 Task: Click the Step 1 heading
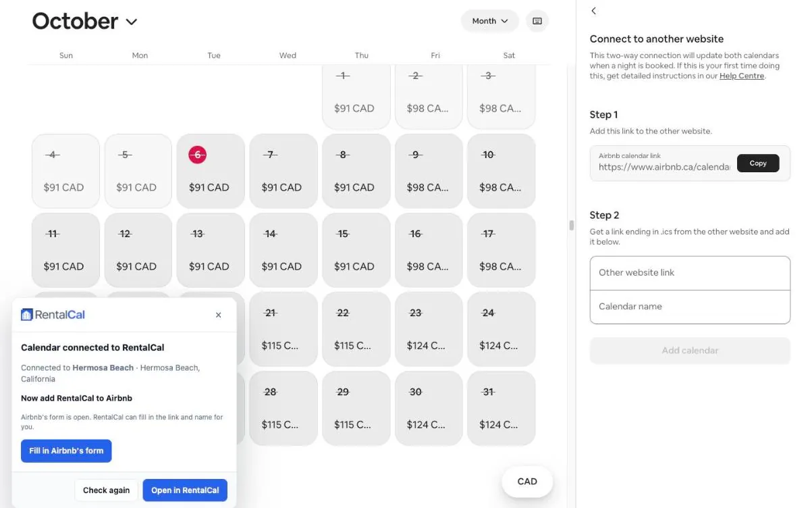(603, 115)
